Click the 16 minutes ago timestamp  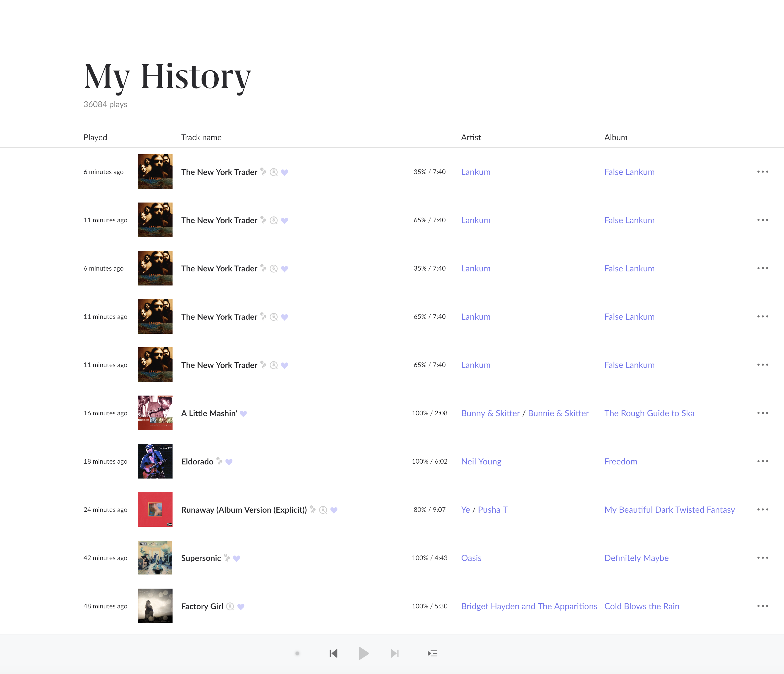(x=105, y=413)
